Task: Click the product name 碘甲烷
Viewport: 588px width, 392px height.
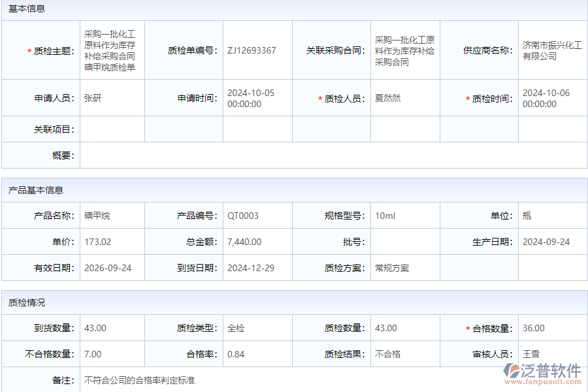Action: 93,215
